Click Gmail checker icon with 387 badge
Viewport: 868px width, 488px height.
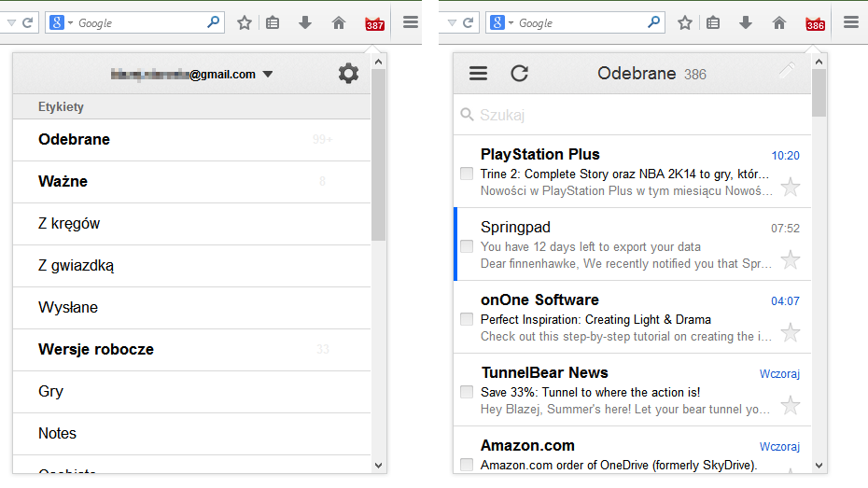pyautogui.click(x=375, y=23)
